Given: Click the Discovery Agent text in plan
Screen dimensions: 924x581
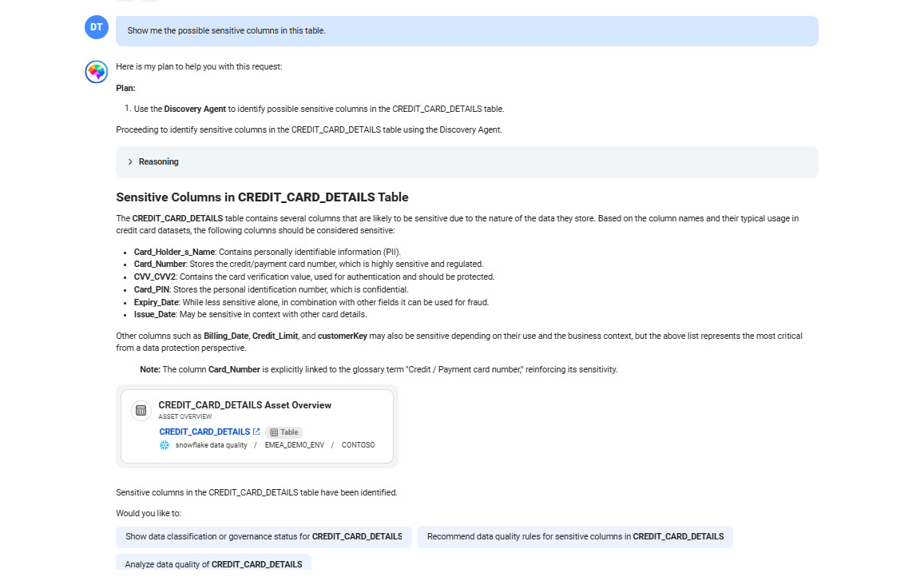Looking at the screenshot, I should tap(195, 109).
